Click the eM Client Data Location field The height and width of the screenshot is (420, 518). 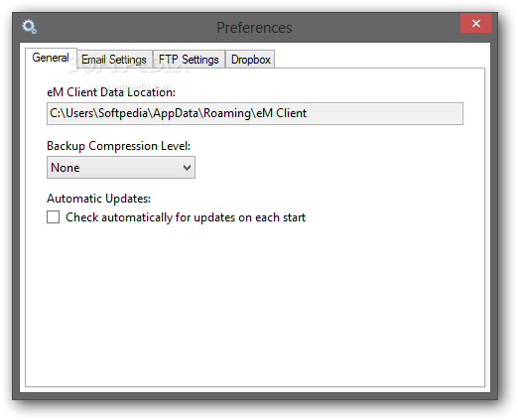click(x=255, y=113)
